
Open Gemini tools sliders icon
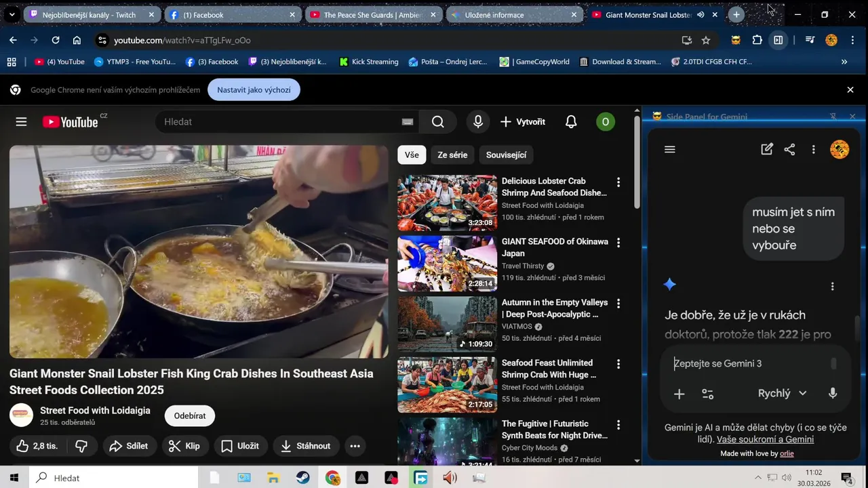[x=707, y=394]
